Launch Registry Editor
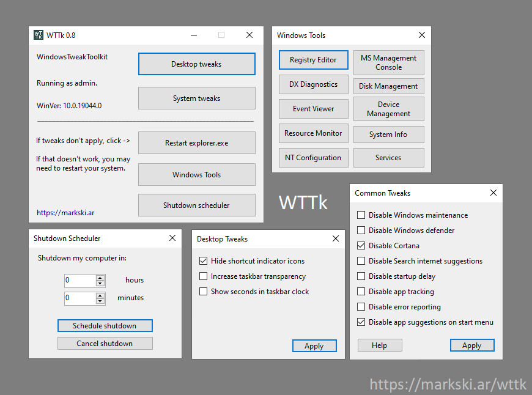Screen dimensions: 532x395 [x=314, y=60]
